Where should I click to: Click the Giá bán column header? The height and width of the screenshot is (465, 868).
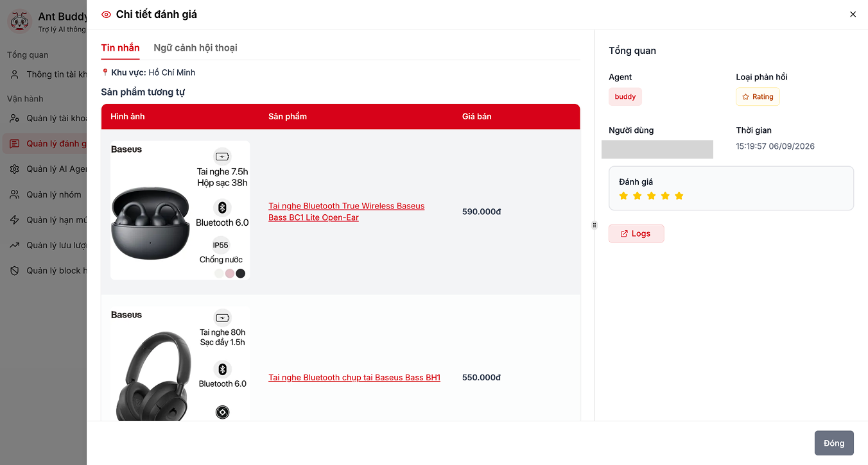coord(477,117)
